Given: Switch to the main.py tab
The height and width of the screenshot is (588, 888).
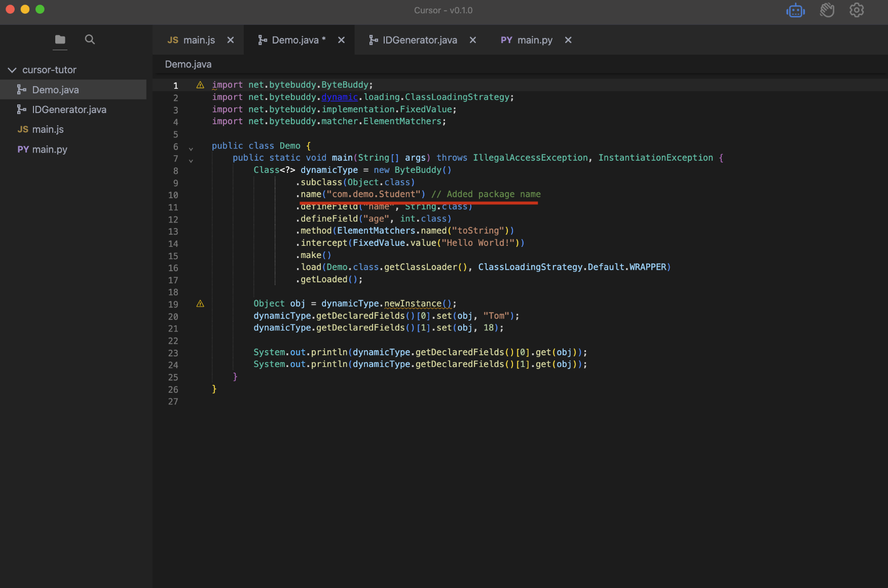Looking at the screenshot, I should 535,40.
